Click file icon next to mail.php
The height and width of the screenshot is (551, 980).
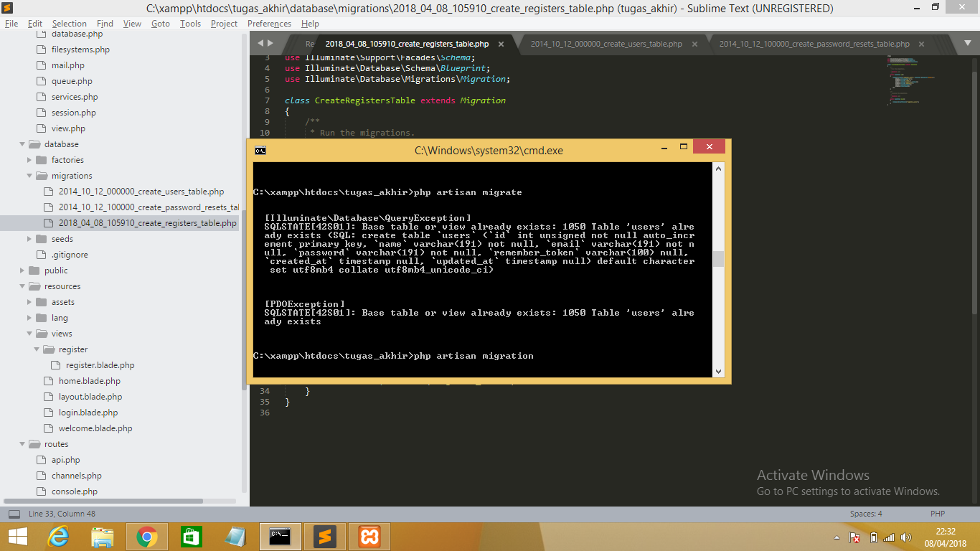tap(42, 65)
